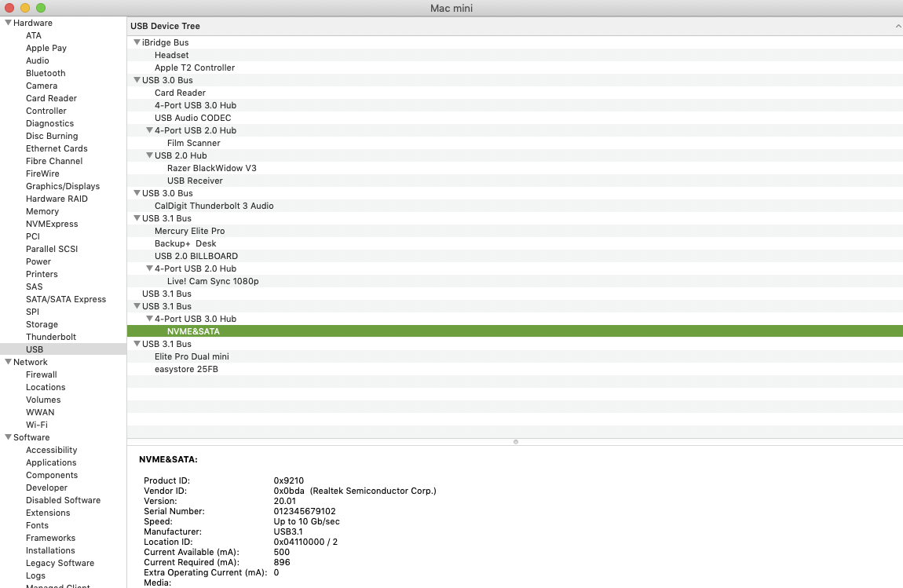This screenshot has width=903, height=588.
Task: Select the Film Scanner device
Action: pyautogui.click(x=515, y=143)
